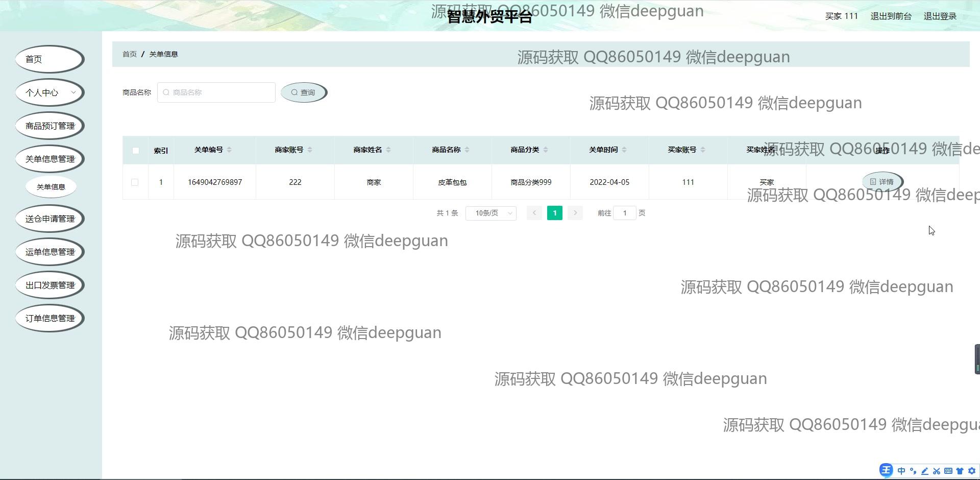
Task: Open the IME soft keyboard icon
Action: (948, 471)
